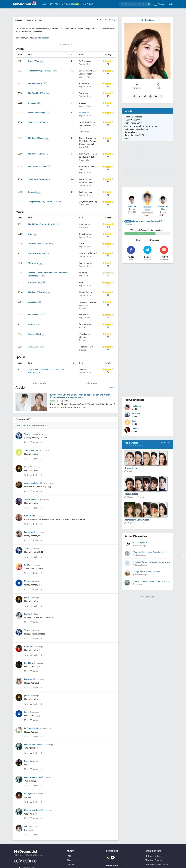
Task: Open the EN language selector
Action: coord(155,4)
